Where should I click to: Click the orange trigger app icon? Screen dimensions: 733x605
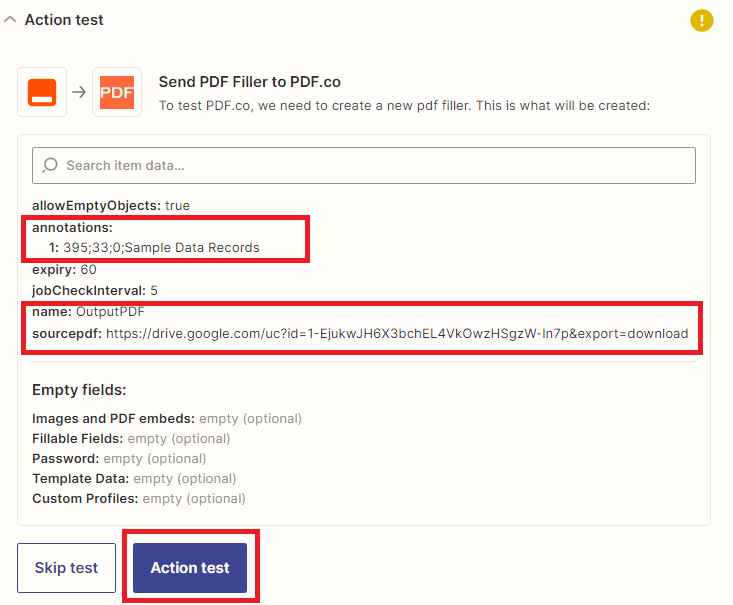42,93
